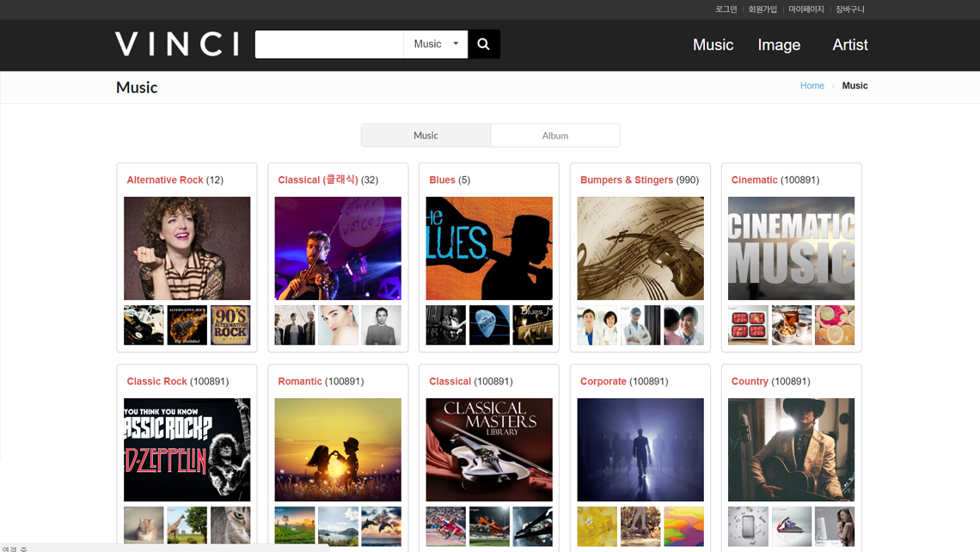
Task: Switch to the Album tab
Action: (554, 135)
